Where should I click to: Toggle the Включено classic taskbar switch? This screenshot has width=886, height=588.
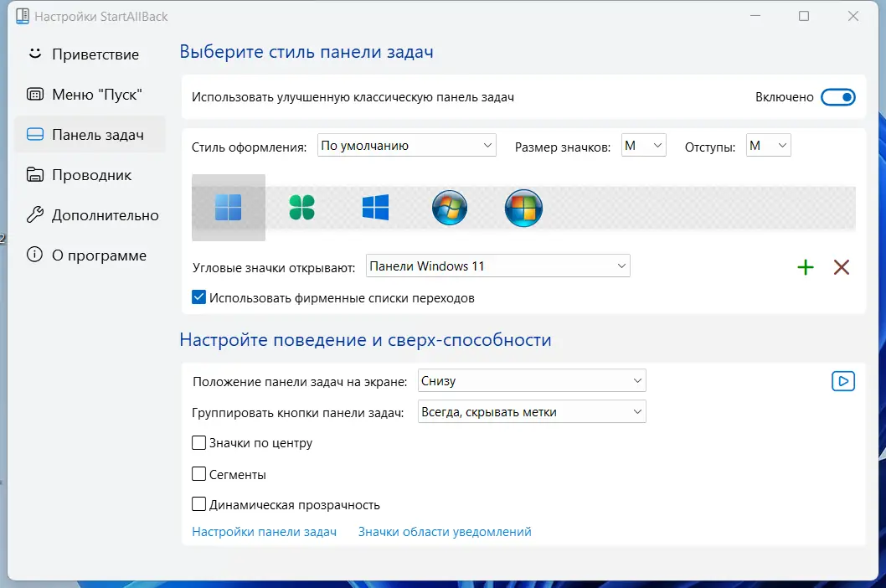click(x=838, y=97)
